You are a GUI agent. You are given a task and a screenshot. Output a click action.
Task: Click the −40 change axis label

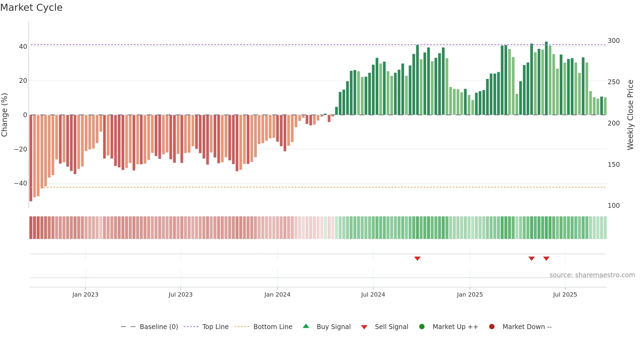(21, 183)
